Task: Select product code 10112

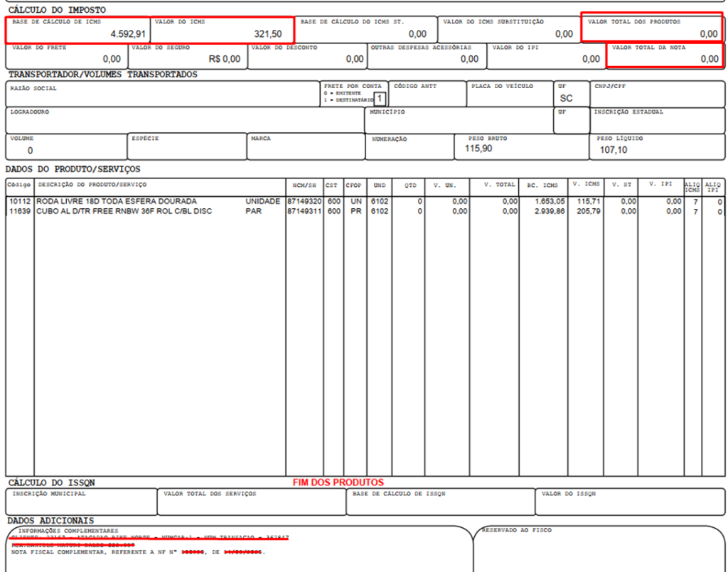Action: [x=19, y=201]
